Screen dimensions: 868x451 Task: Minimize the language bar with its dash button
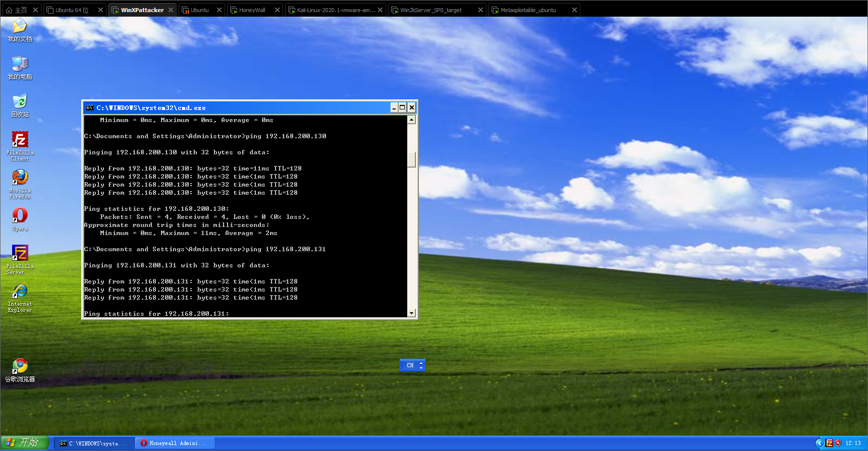point(421,362)
